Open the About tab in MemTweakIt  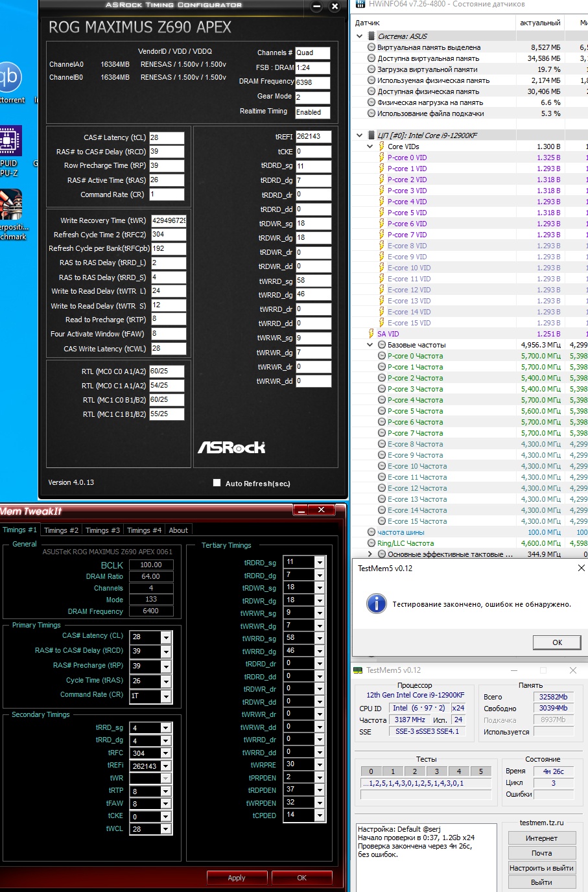click(x=178, y=530)
